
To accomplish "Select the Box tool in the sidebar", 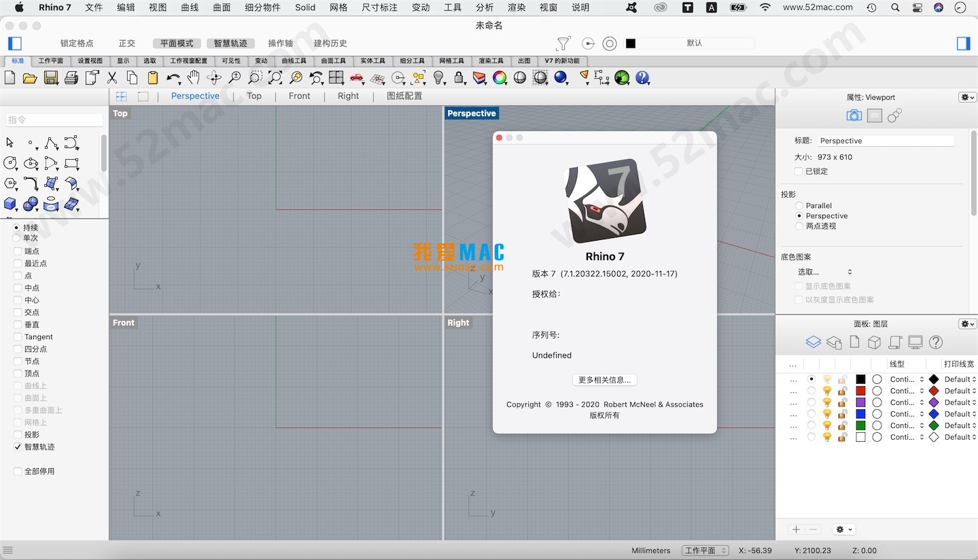I will (10, 204).
